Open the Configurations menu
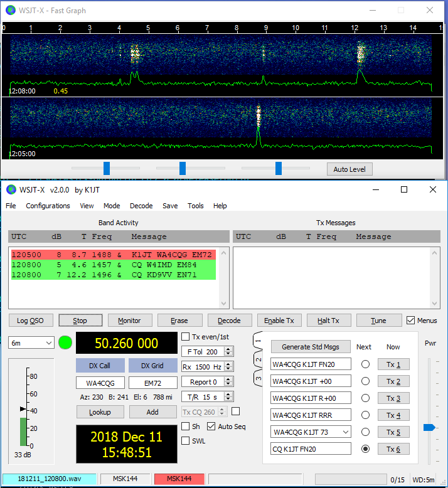 pyautogui.click(x=48, y=206)
